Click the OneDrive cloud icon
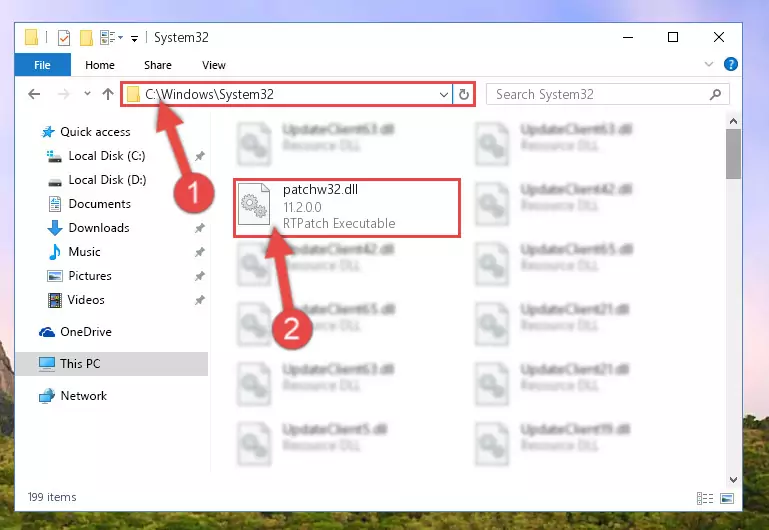 point(47,332)
